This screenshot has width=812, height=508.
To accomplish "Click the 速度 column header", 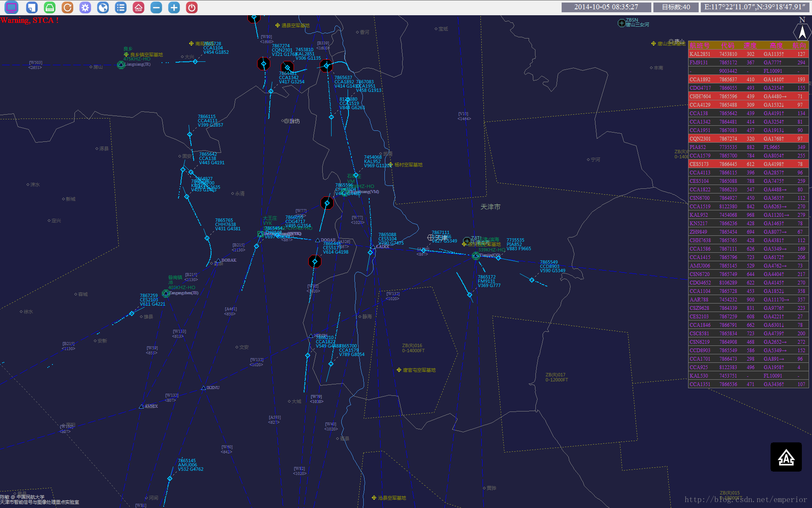I will point(750,45).
